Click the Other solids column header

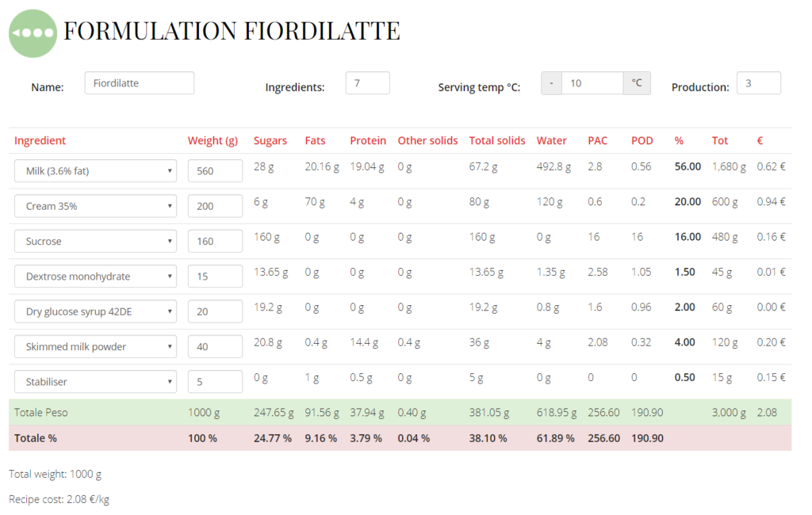coord(427,141)
